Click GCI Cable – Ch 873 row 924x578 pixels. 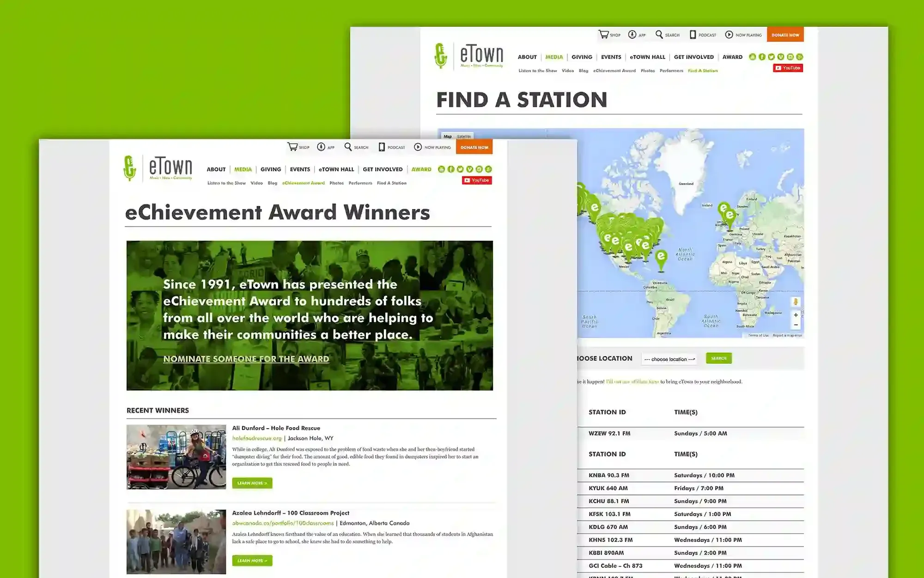690,566
